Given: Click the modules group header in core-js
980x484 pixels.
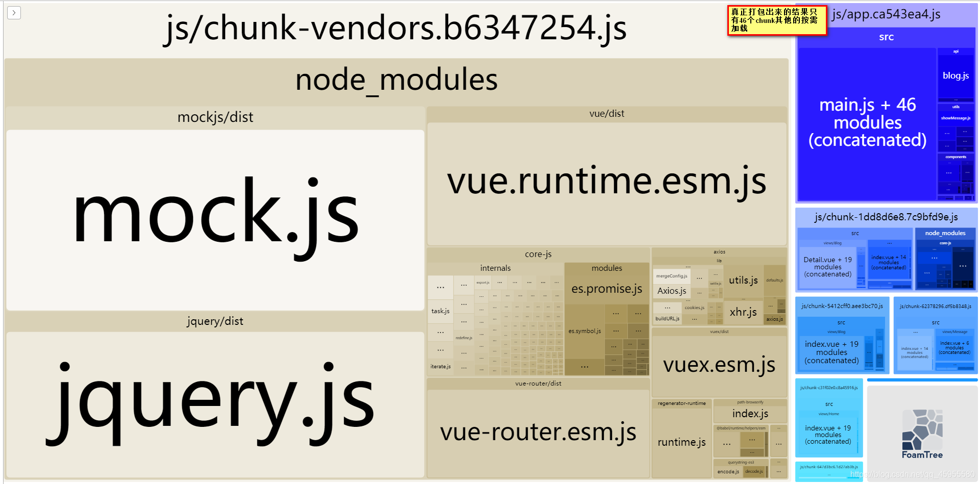Looking at the screenshot, I should [x=606, y=268].
